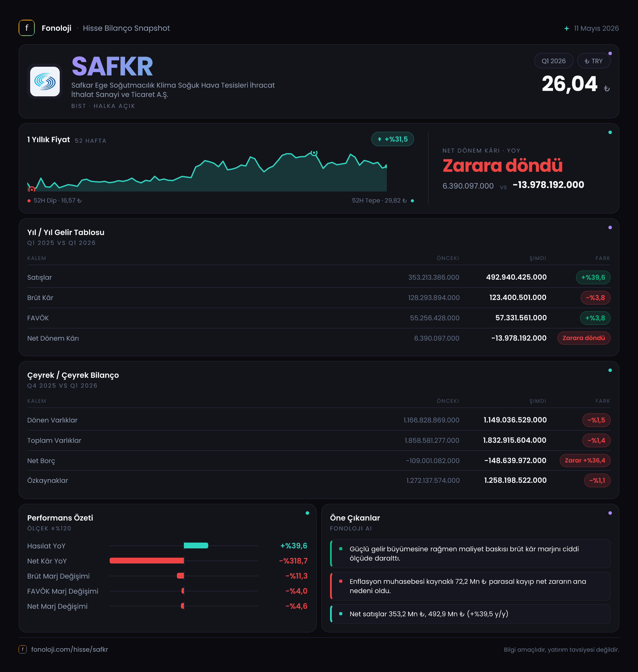Viewport: 638px width, 672px height.
Task: Click the "52H Tepe · 29,82" label
Action: click(x=379, y=200)
